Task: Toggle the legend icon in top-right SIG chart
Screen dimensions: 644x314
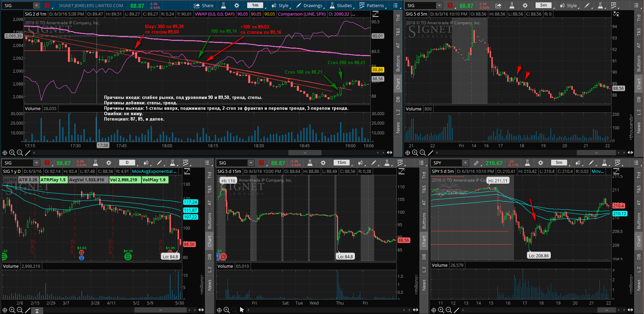Action: click(616, 14)
